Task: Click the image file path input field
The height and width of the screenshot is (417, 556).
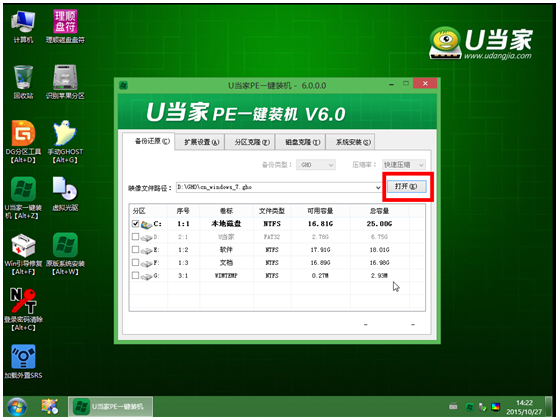Action: [279, 187]
